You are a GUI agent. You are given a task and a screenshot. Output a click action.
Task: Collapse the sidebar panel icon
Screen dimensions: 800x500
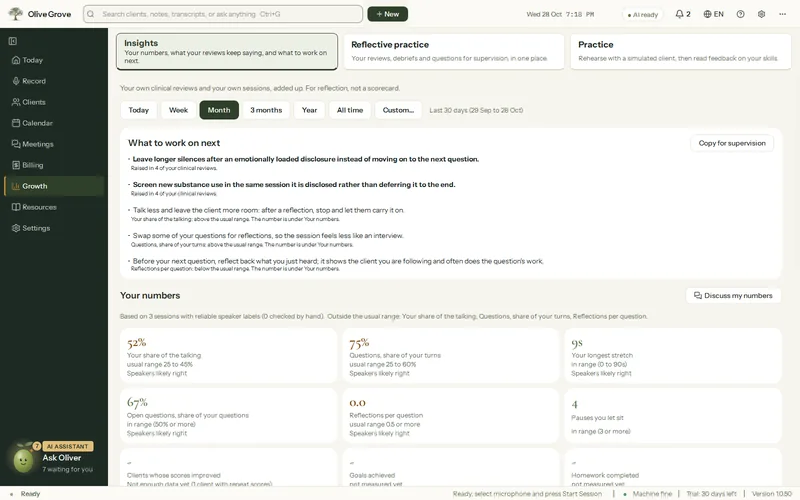[x=13, y=41]
